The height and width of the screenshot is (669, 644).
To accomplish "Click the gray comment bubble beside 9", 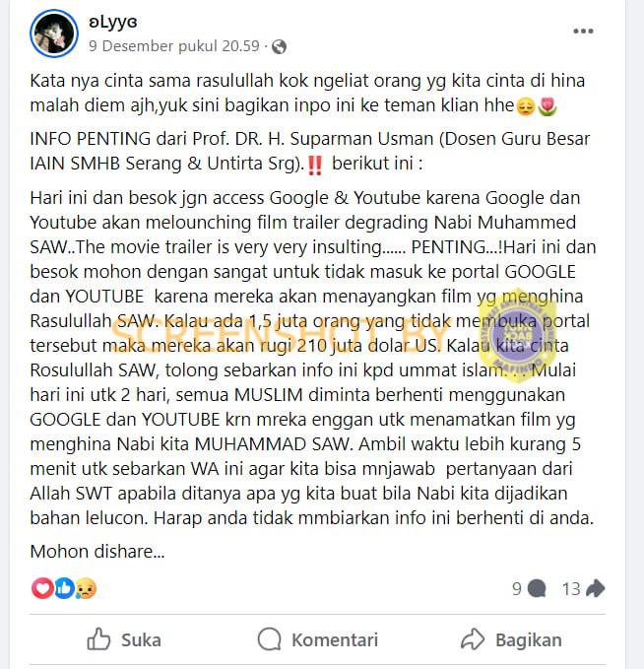I will (537, 589).
